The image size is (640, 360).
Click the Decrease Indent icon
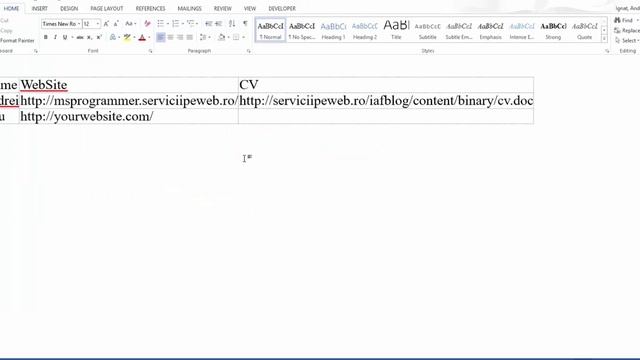[x=209, y=24]
